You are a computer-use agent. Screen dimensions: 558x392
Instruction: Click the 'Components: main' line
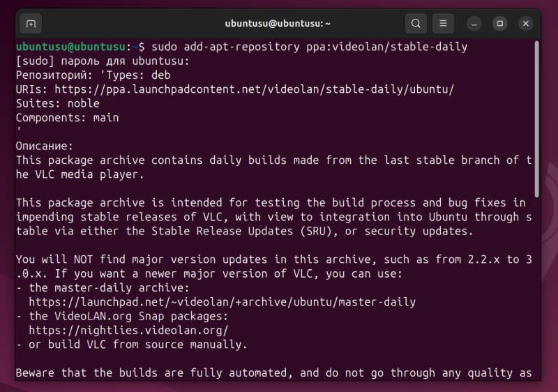click(x=67, y=117)
